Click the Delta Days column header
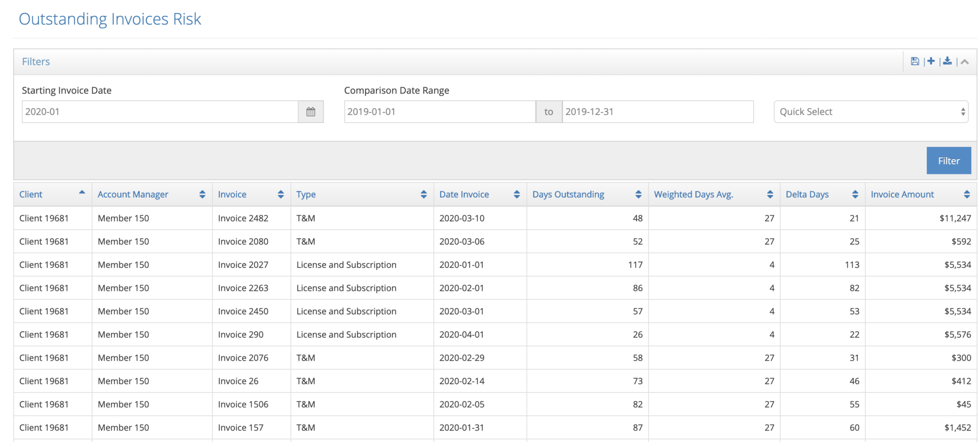Screen dimensions: 980x442 point(807,194)
